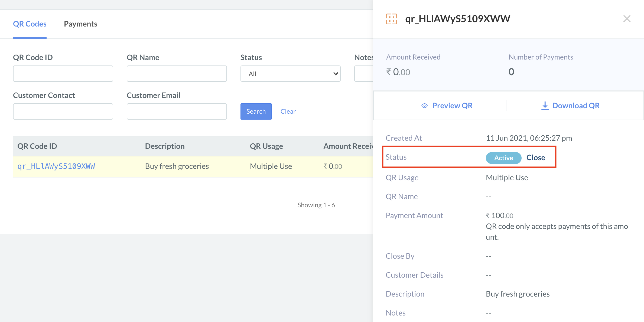Viewport: 644px width, 322px height.
Task: Click into the QR Code ID field
Action: pos(63,74)
